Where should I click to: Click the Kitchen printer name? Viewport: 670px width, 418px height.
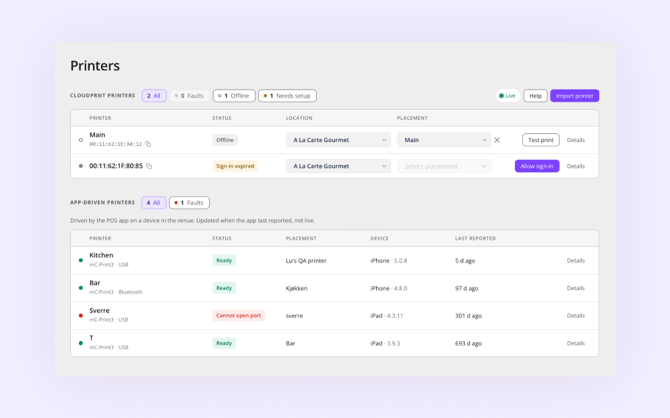click(x=101, y=255)
